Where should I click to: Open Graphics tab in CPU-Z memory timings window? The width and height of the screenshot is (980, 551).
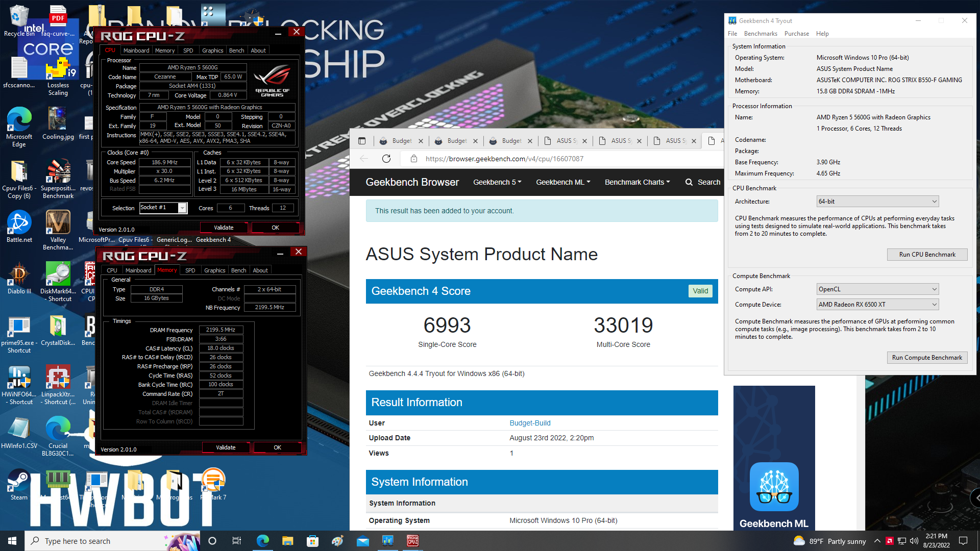214,270
